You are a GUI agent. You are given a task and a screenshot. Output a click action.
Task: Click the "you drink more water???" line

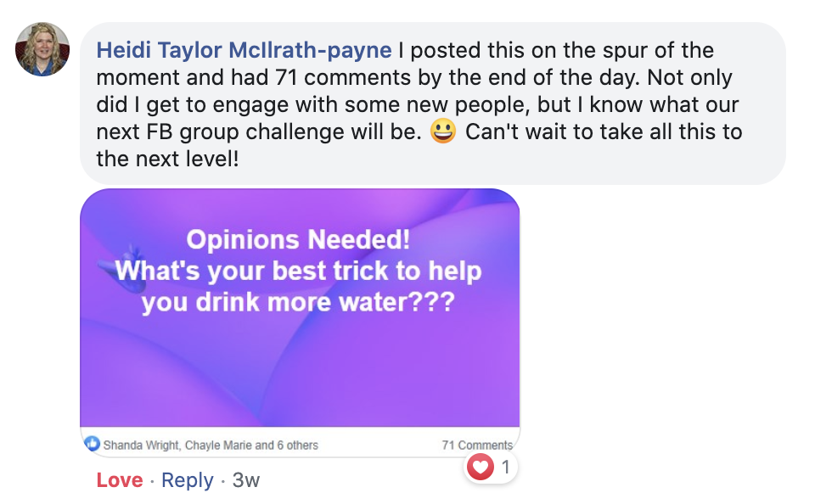[x=298, y=302]
